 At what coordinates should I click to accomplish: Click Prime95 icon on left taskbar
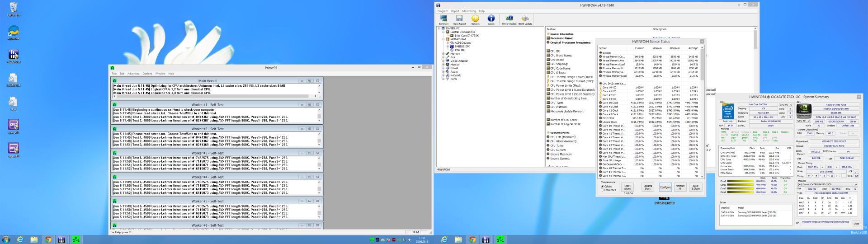click(76, 239)
